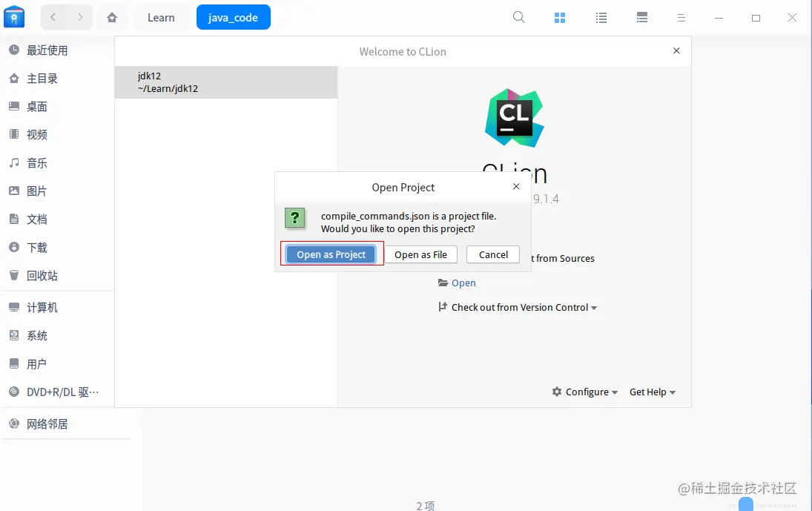This screenshot has width=812, height=511.
Task: Click the 下载 download icon
Action: tap(14, 247)
